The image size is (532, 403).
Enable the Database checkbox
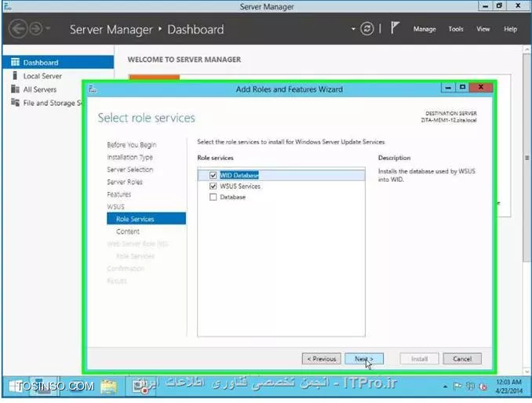click(213, 197)
